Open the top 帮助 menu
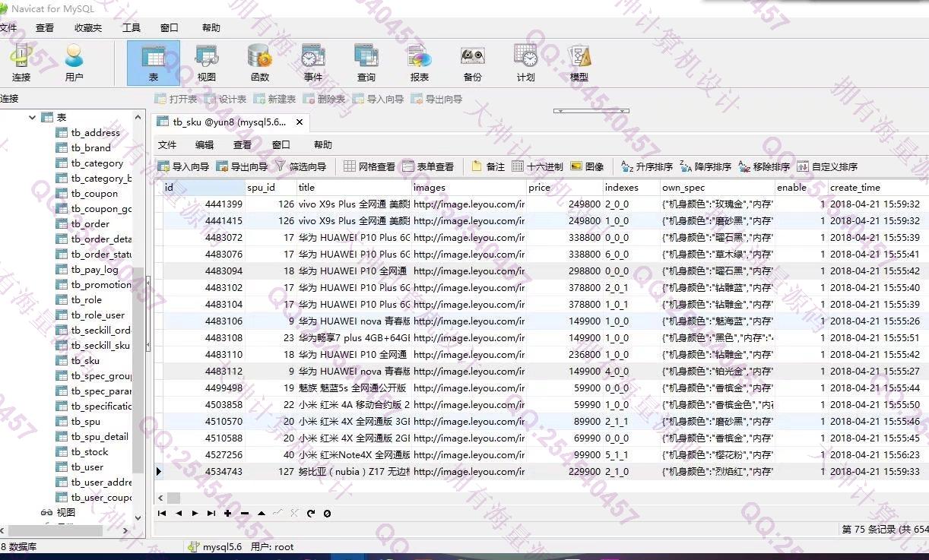This screenshot has height=560, width=929. (211, 28)
